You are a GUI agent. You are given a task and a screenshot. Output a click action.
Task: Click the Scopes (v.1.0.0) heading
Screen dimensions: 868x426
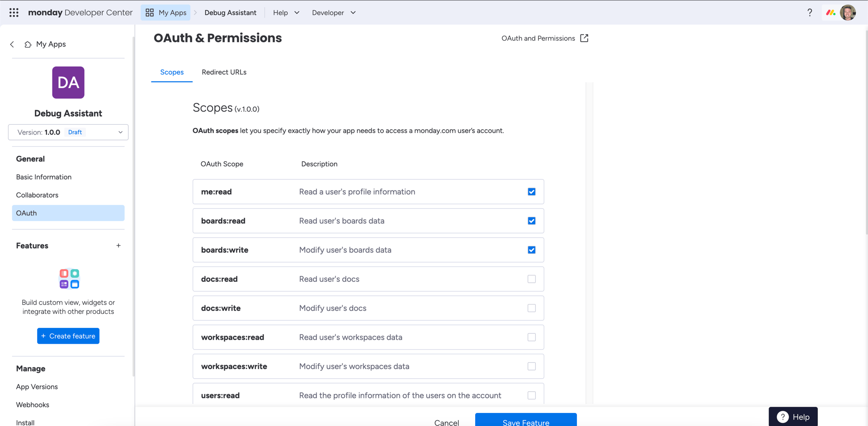point(226,108)
